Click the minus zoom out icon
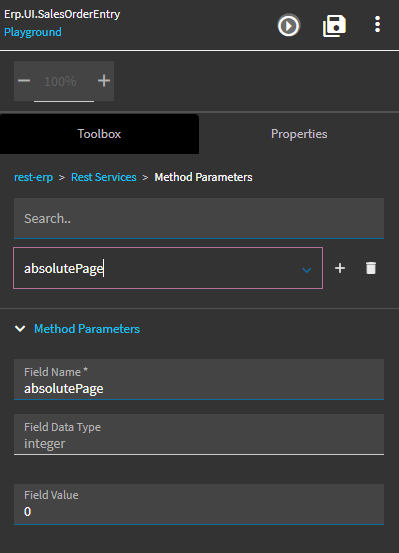399x553 pixels. [x=24, y=81]
